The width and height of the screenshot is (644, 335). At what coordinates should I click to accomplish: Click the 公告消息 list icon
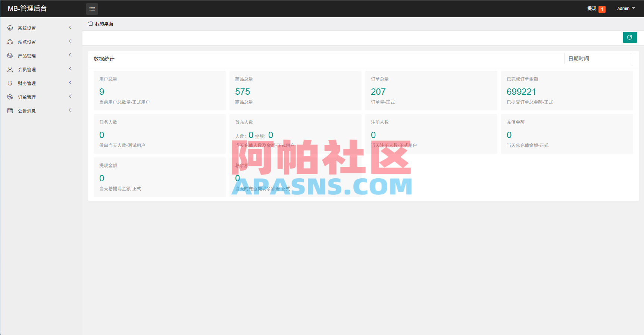pyautogui.click(x=10, y=111)
